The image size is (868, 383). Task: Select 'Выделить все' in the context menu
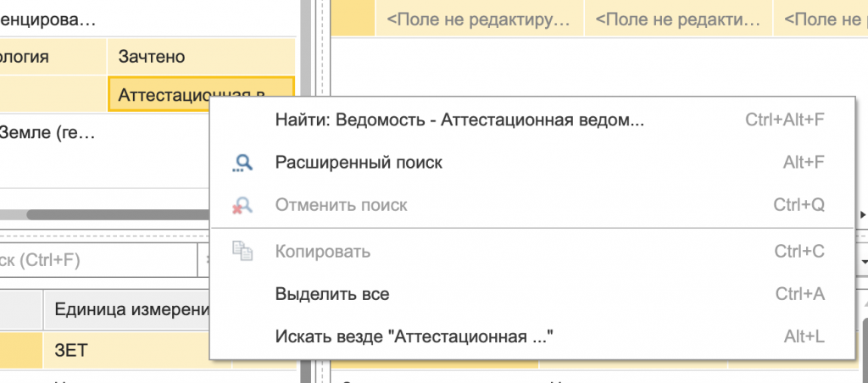pos(332,294)
